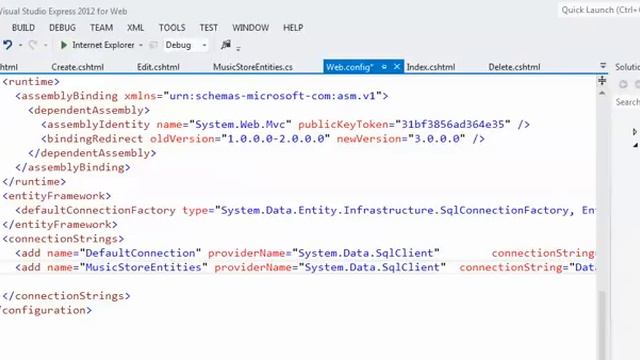
Task: Switch to the MusicStoreEntities.cs tab
Action: [253, 67]
